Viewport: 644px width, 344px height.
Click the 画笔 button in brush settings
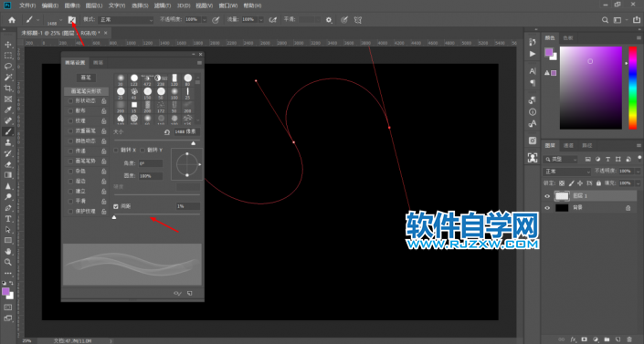point(86,78)
